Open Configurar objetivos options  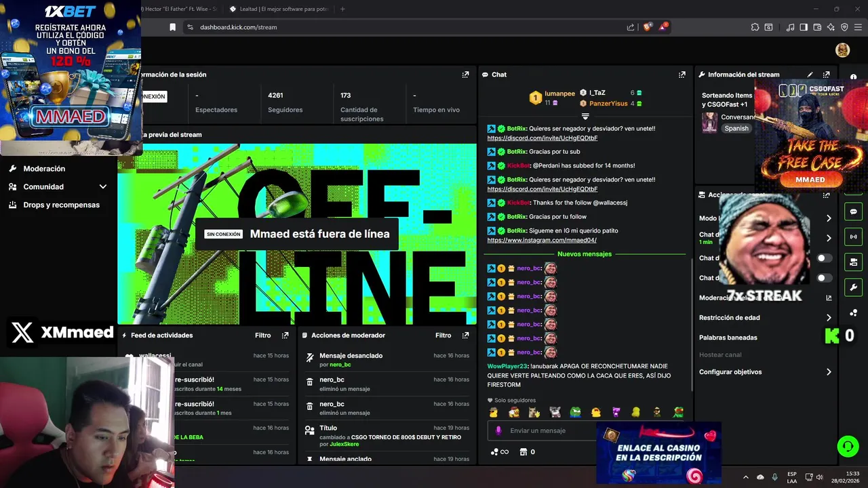coord(765,371)
